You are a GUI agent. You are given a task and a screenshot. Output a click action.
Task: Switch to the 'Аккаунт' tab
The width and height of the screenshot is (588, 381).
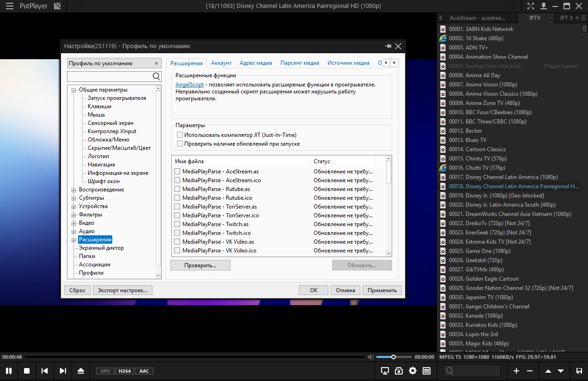click(x=221, y=63)
